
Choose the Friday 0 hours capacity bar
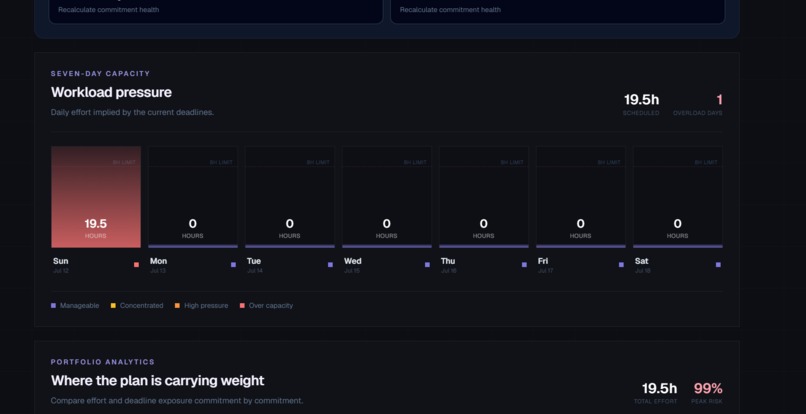point(581,197)
